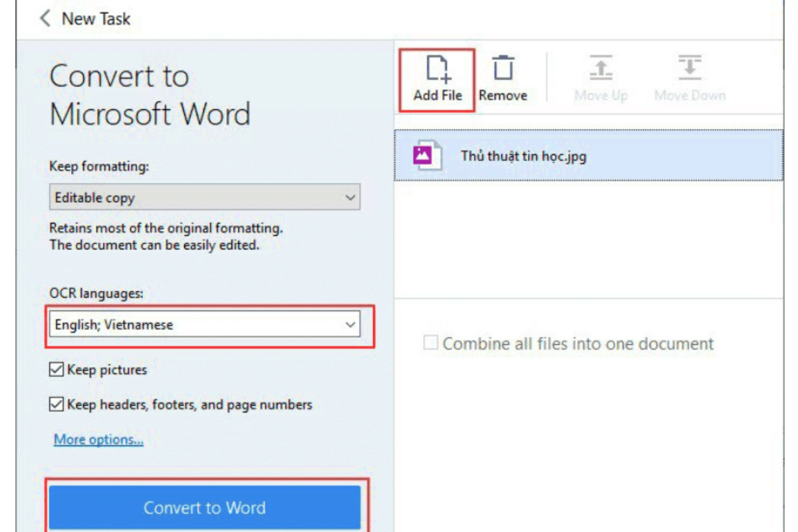Click the purple image file icon
The image size is (798, 532).
(x=426, y=156)
